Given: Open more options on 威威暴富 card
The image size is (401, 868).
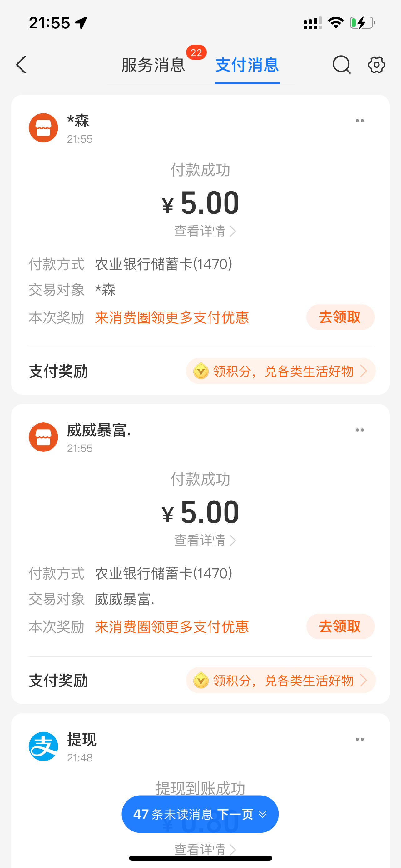Looking at the screenshot, I should [359, 430].
